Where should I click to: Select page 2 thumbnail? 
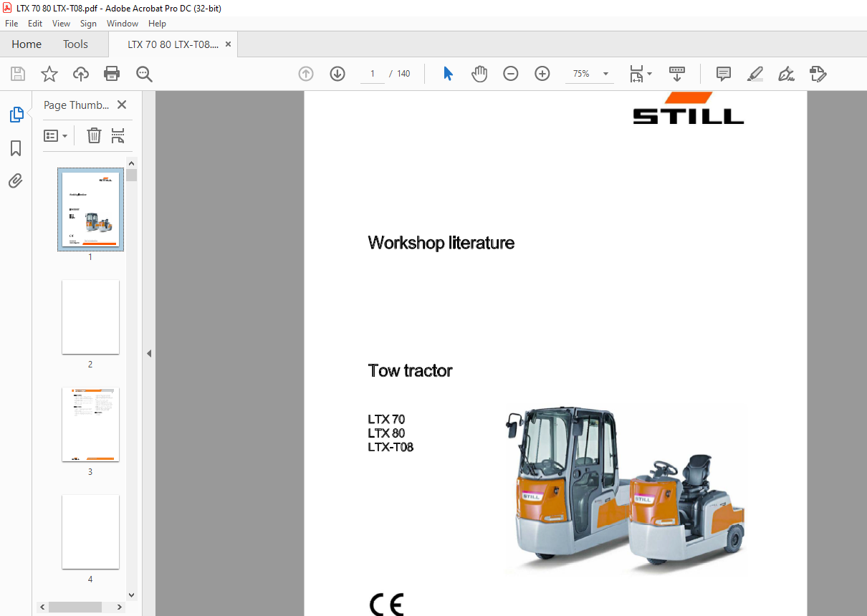tap(90, 317)
